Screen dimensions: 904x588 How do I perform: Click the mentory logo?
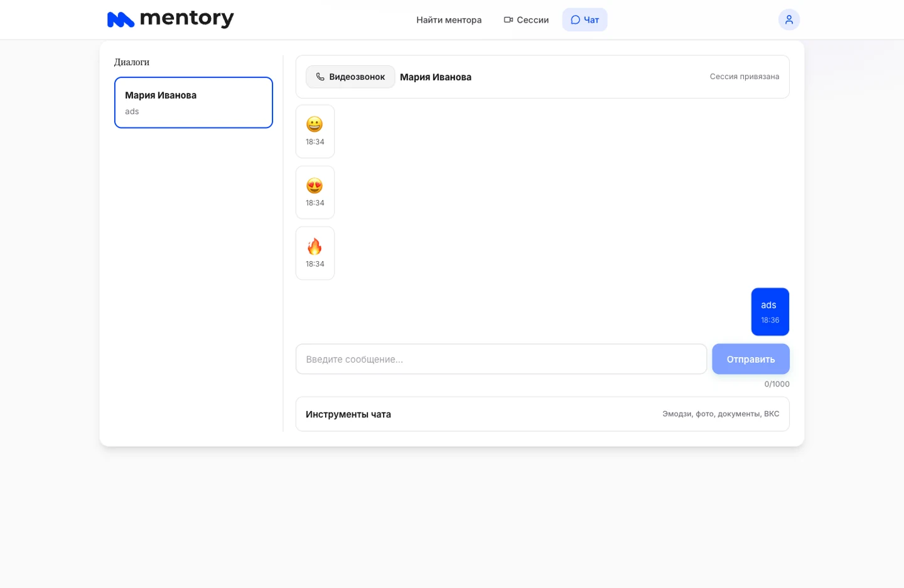click(170, 19)
